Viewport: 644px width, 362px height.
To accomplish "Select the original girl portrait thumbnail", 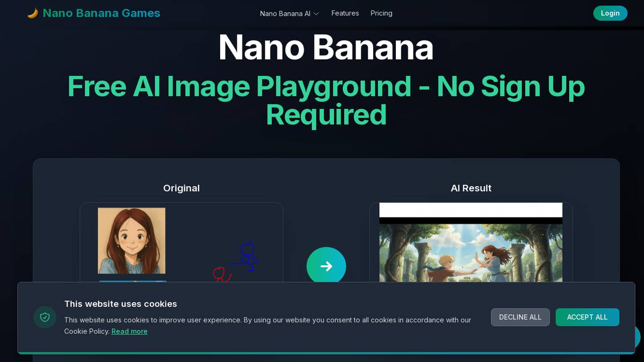I will click(132, 241).
